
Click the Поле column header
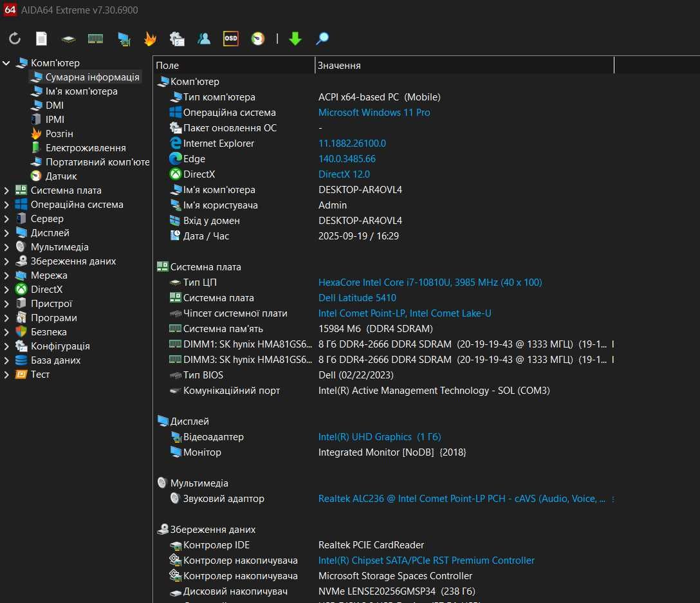(234, 65)
